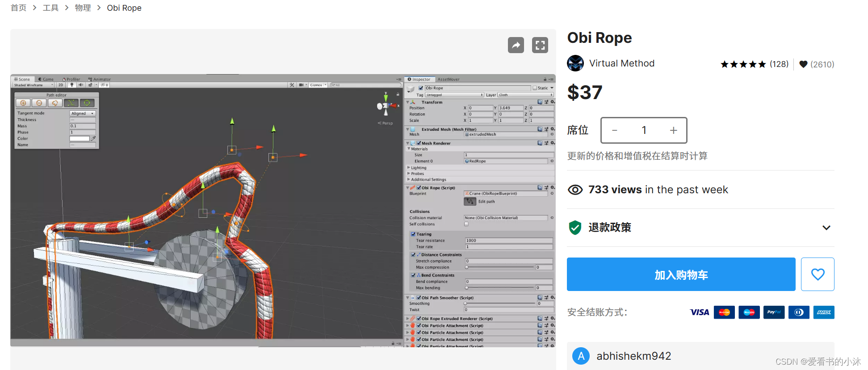Click the remove control point icon in Path editor
Viewport: 868px width, 370px height.
click(x=39, y=103)
